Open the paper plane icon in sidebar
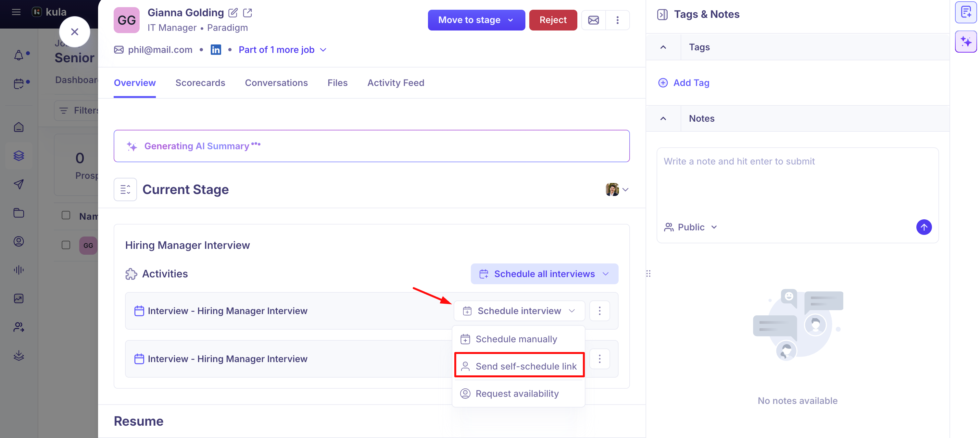 coord(19,184)
